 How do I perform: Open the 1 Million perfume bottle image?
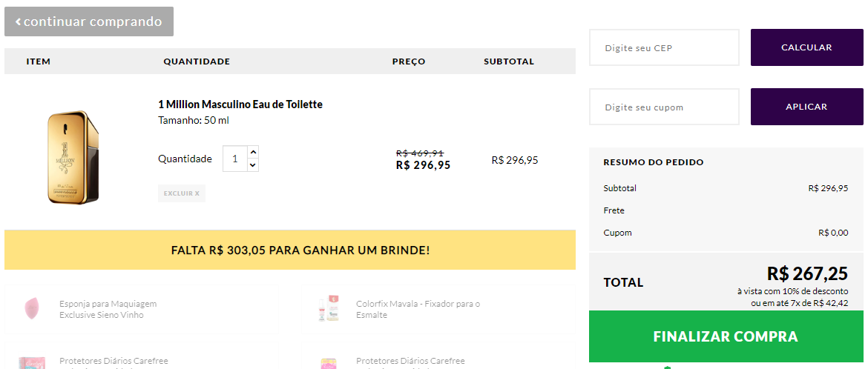coord(73,157)
